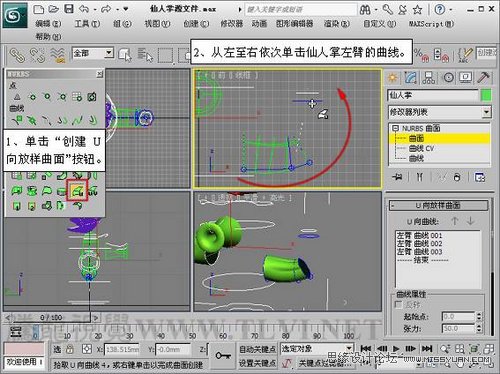Toggle the 反转 checkbox in 曲线属性

coord(398,304)
